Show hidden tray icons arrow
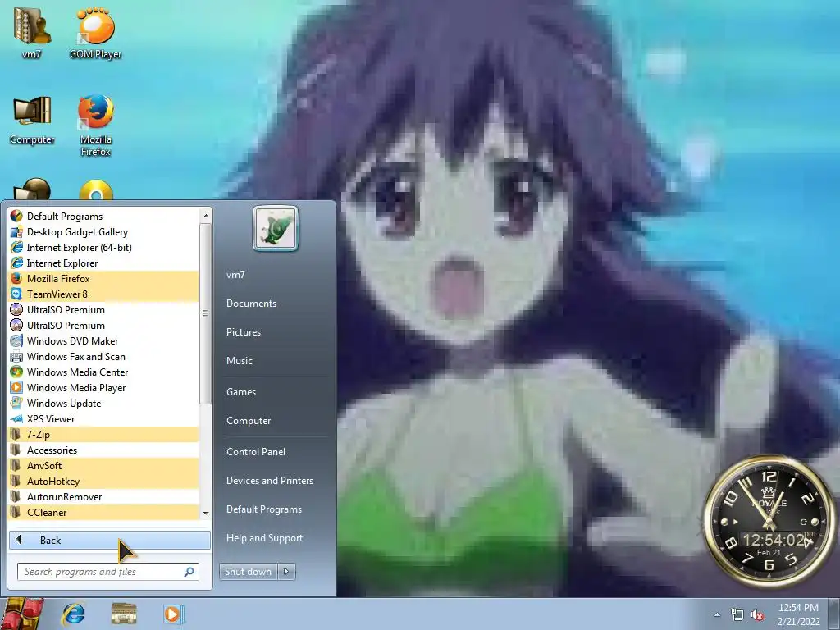Screen dimensions: 840x630 pyautogui.click(x=717, y=615)
